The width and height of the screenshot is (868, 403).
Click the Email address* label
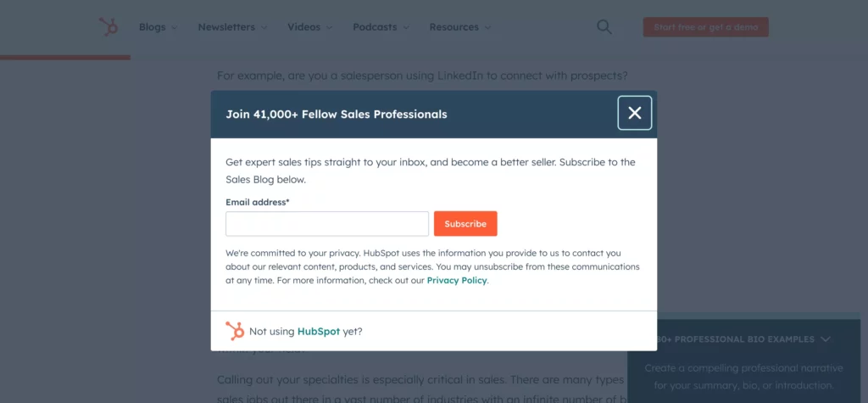[258, 202]
